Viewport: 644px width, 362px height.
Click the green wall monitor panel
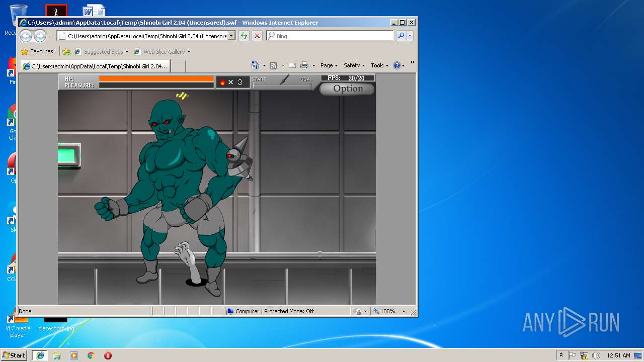(69, 155)
